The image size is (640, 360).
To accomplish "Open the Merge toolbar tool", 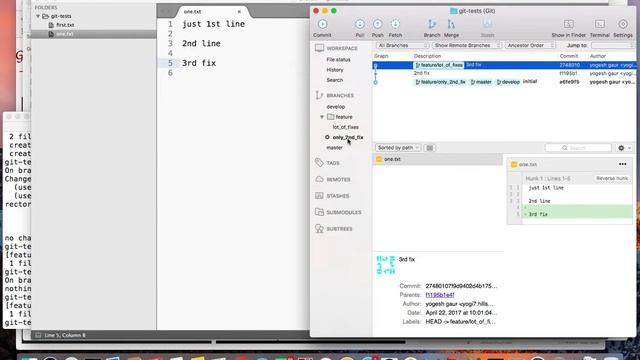I will (451, 24).
